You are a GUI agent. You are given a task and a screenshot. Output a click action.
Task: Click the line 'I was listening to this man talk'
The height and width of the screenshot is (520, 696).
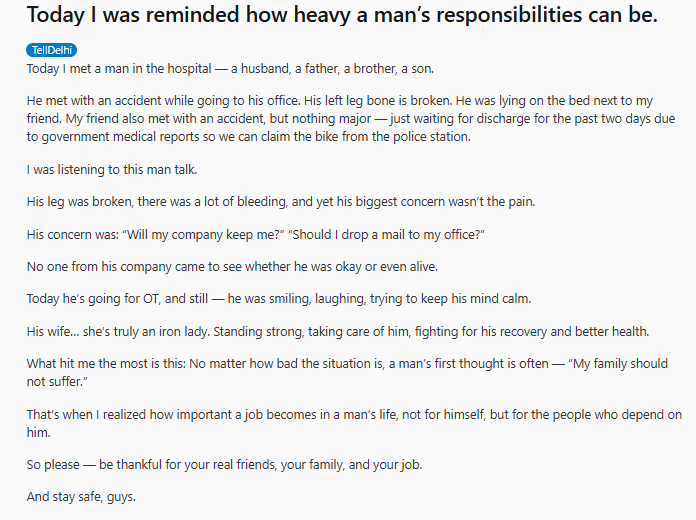click(111, 170)
